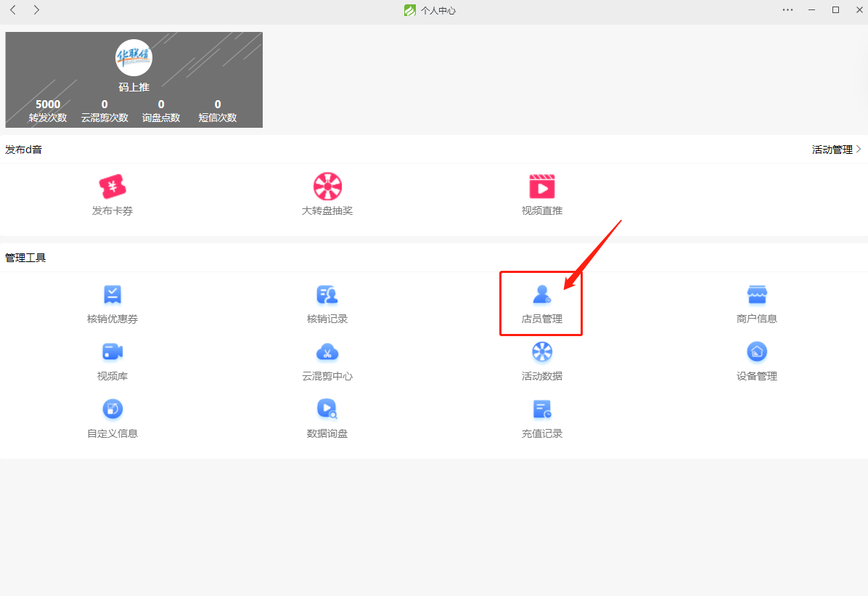The image size is (868, 596).
Task: Open the 视频直推 video icon
Action: [542, 187]
